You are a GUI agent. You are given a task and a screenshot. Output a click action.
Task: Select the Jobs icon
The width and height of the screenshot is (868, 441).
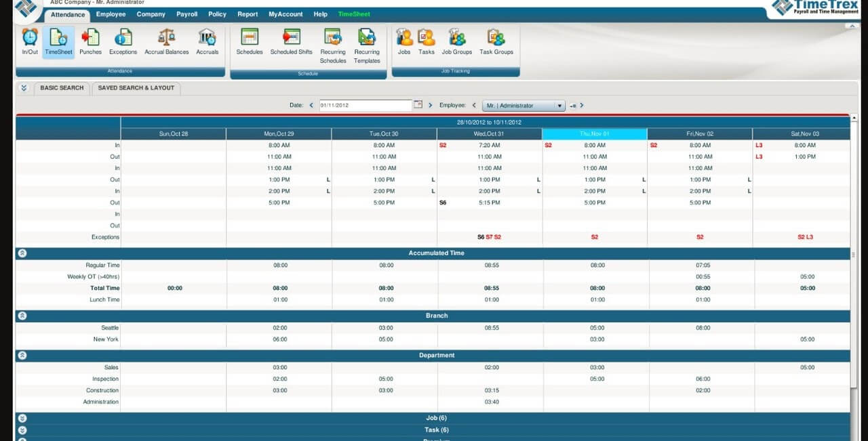(405, 41)
